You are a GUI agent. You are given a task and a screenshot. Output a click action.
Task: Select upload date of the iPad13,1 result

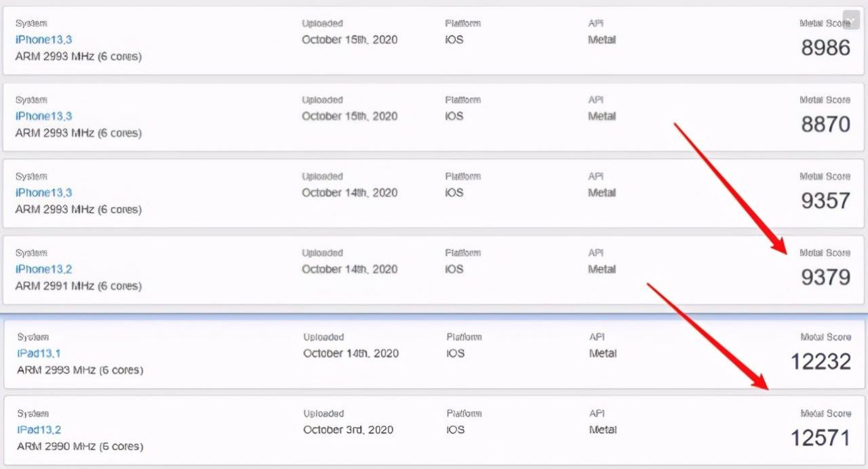pyautogui.click(x=351, y=353)
